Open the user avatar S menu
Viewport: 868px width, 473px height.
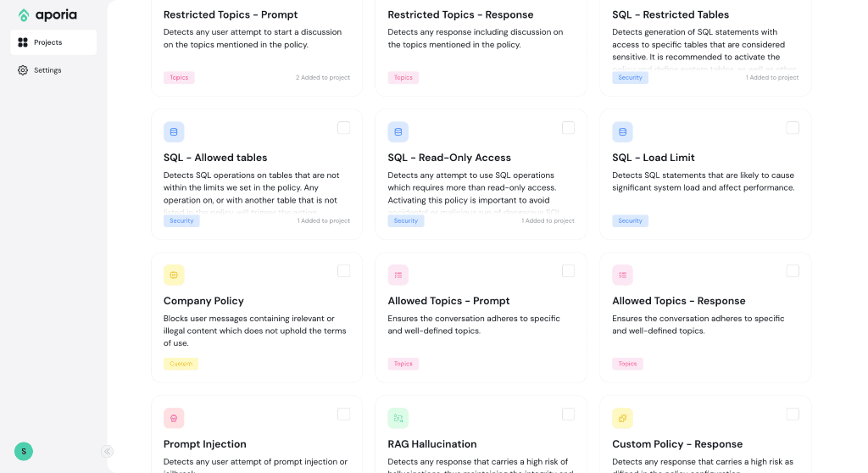[24, 451]
